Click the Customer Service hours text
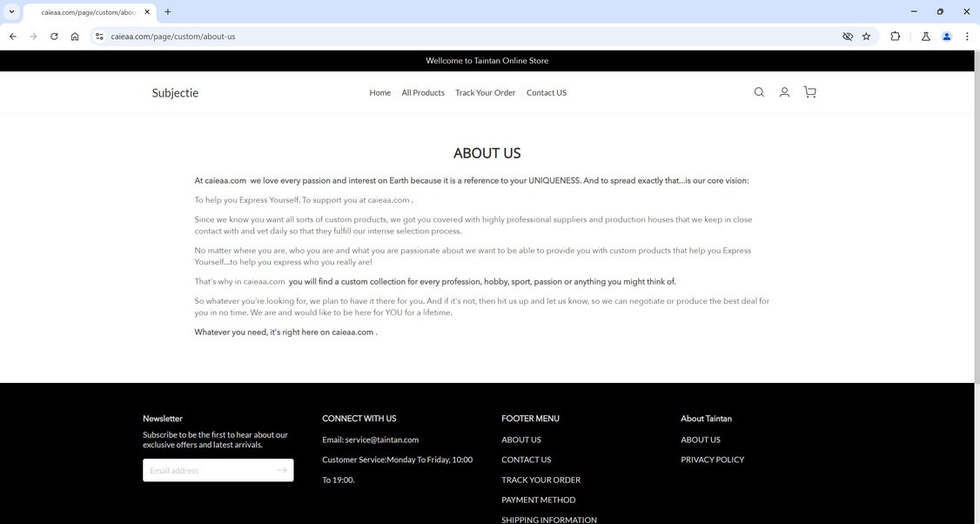Viewport: 980px width, 524px height. pyautogui.click(x=398, y=470)
